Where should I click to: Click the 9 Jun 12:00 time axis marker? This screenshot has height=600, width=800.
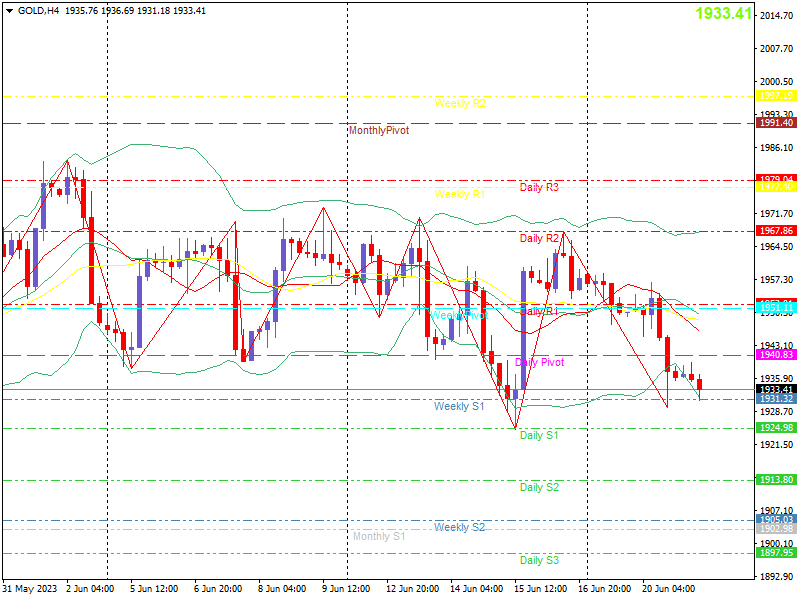click(346, 589)
